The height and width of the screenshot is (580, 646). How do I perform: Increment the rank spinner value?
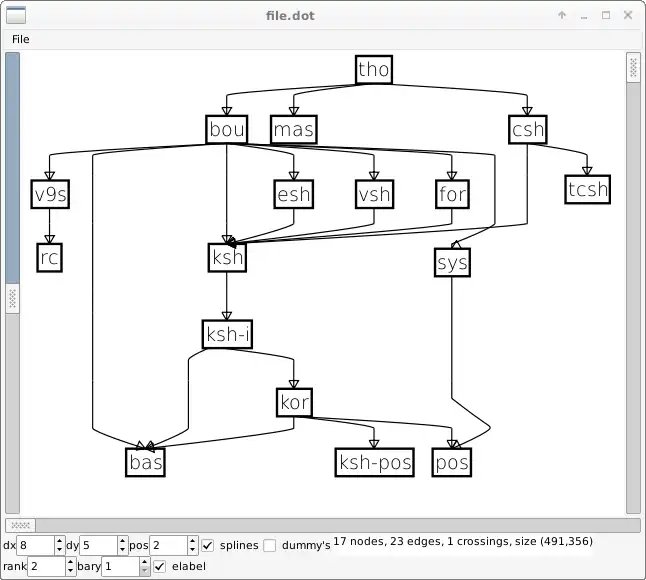70,561
